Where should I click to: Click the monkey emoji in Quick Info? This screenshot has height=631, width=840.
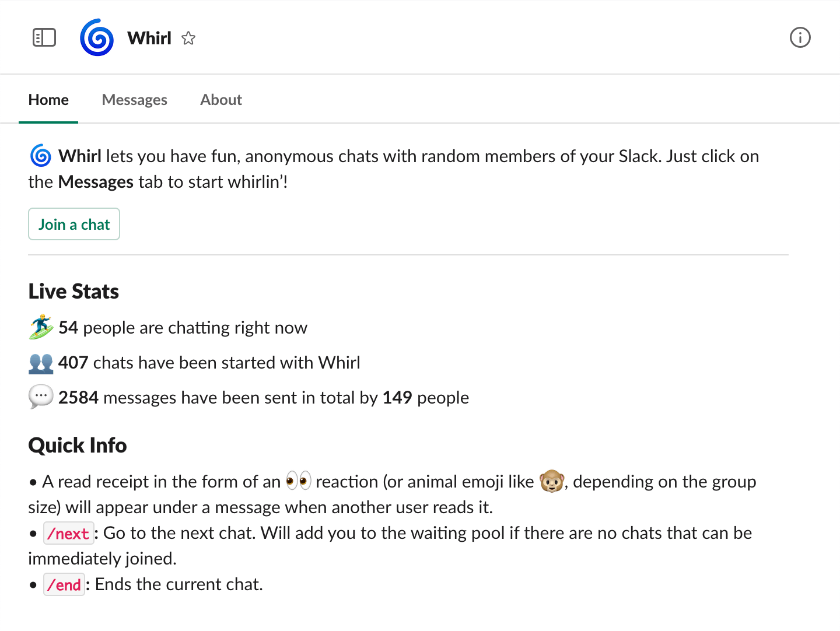point(551,481)
